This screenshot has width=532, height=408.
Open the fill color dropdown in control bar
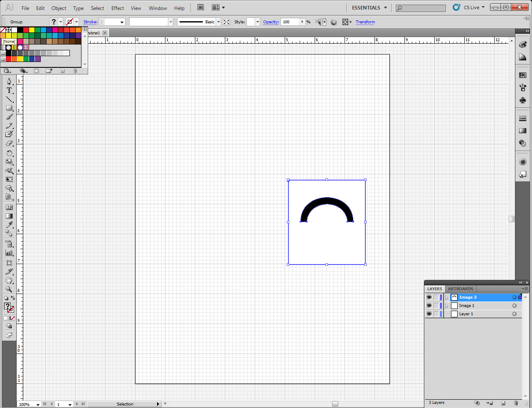click(61, 22)
